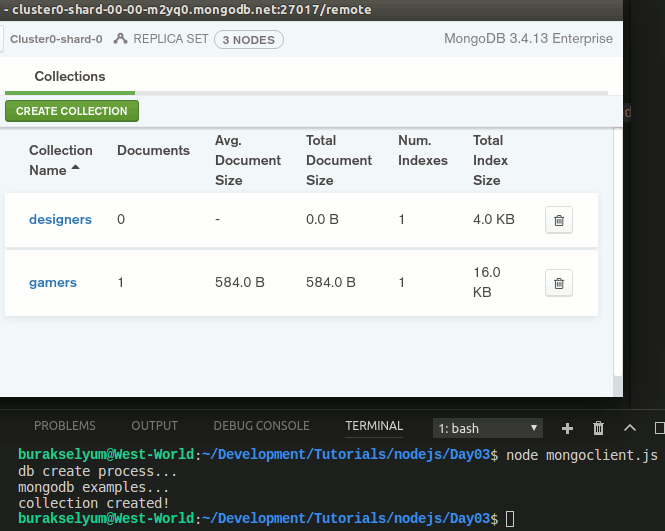Select the TERMINAL panel tab
Viewport: 665px width, 531px height.
tap(374, 426)
